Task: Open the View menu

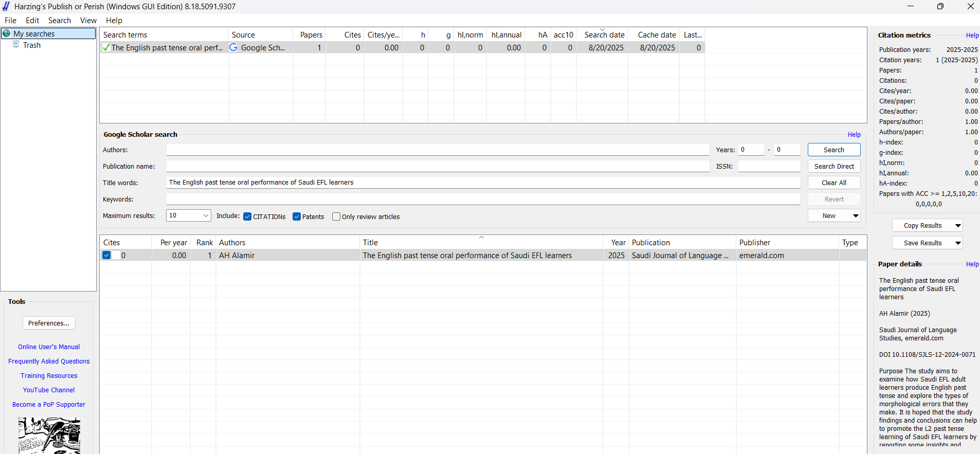Action: click(x=88, y=21)
